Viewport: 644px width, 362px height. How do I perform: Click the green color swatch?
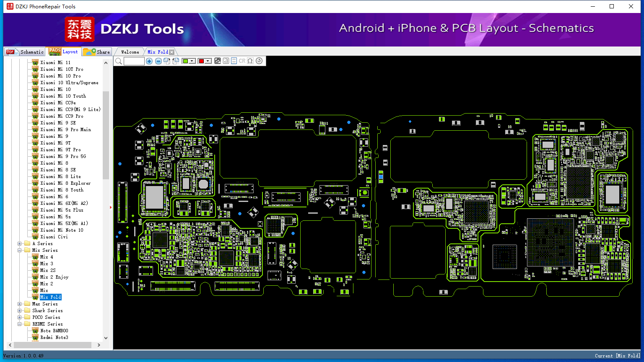pos(185,61)
